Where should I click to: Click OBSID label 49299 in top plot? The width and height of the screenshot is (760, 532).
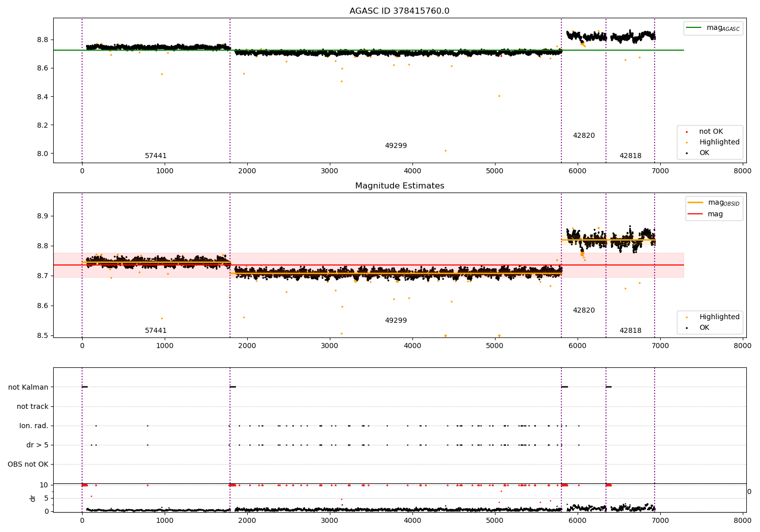tap(396, 146)
